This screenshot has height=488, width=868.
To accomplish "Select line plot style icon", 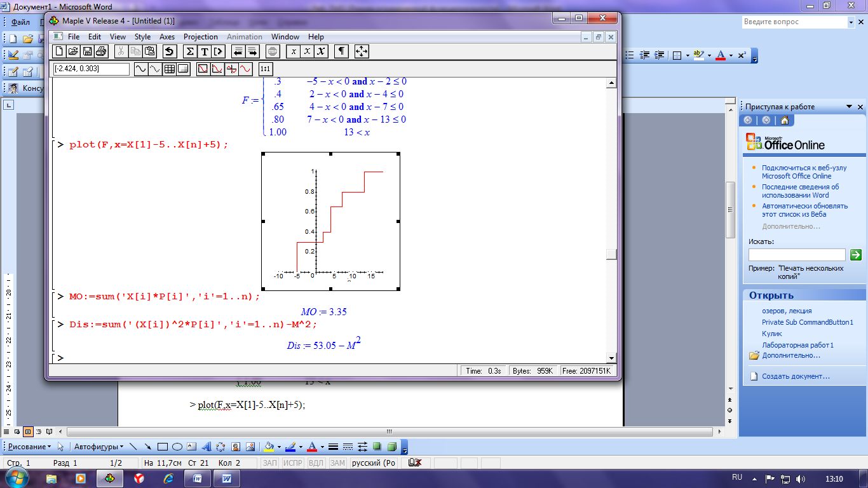I will point(140,69).
